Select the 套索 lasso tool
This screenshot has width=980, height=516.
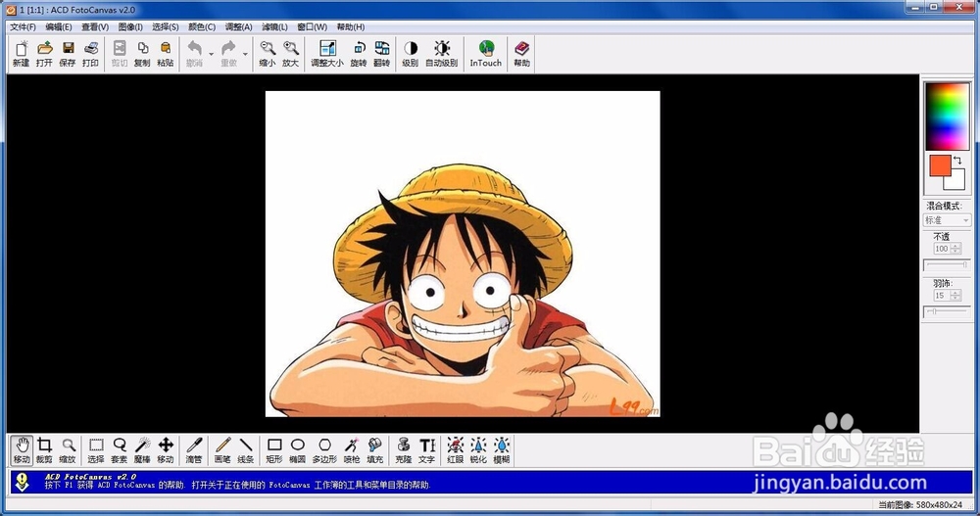(119, 450)
